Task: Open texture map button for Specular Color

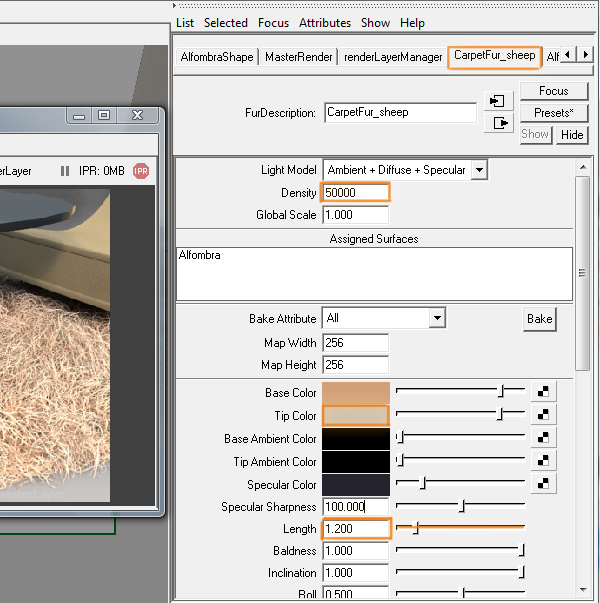Action: pos(543,484)
